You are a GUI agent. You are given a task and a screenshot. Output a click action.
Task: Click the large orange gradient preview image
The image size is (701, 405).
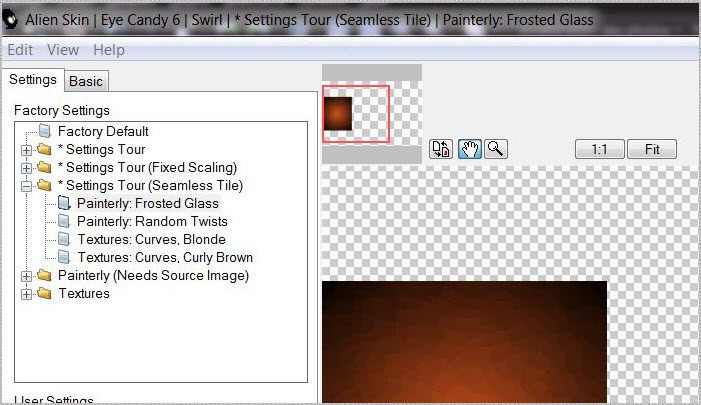[x=465, y=342]
